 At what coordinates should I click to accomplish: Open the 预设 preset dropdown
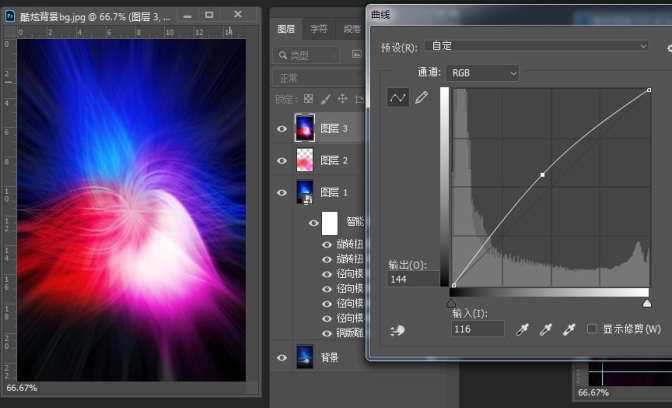(537, 46)
